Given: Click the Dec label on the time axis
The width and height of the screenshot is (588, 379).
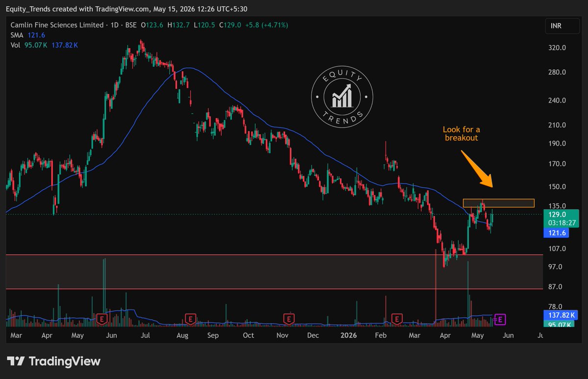Looking at the screenshot, I should pyautogui.click(x=313, y=336).
